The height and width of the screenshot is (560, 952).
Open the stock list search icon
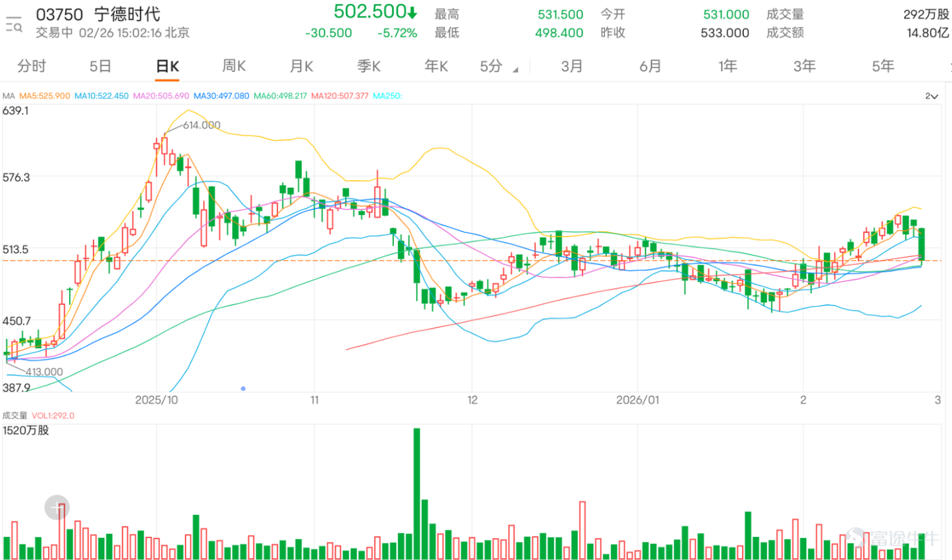[x=14, y=24]
